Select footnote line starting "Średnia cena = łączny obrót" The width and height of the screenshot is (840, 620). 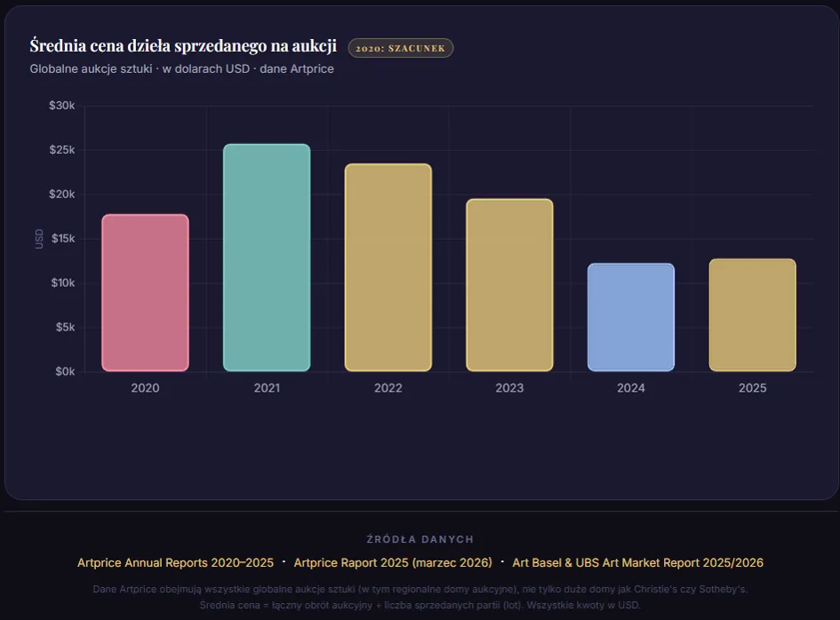click(x=420, y=605)
